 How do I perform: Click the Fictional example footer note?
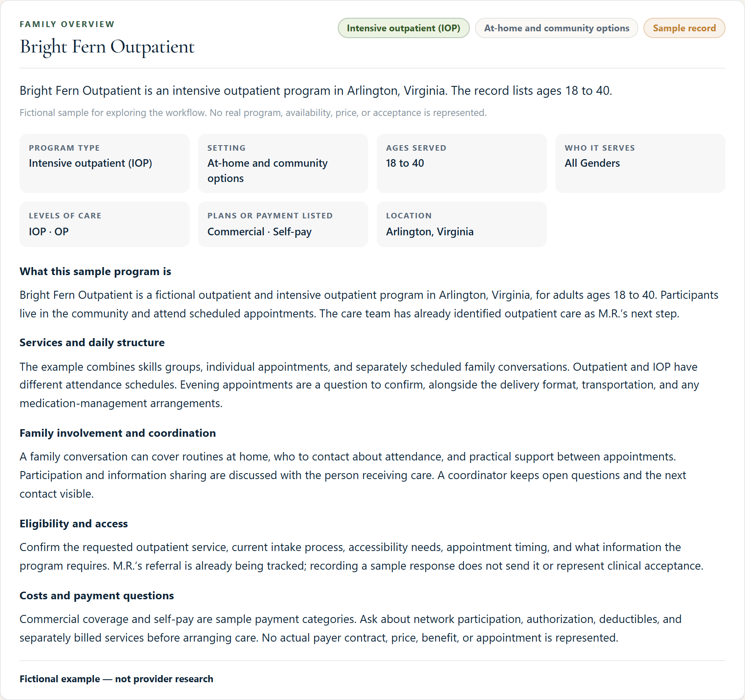(x=116, y=679)
